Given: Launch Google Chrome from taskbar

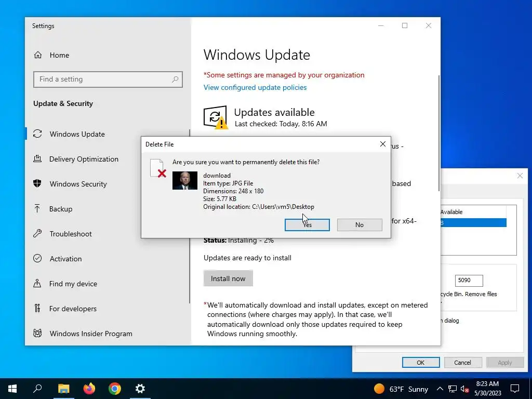Looking at the screenshot, I should pos(115,389).
